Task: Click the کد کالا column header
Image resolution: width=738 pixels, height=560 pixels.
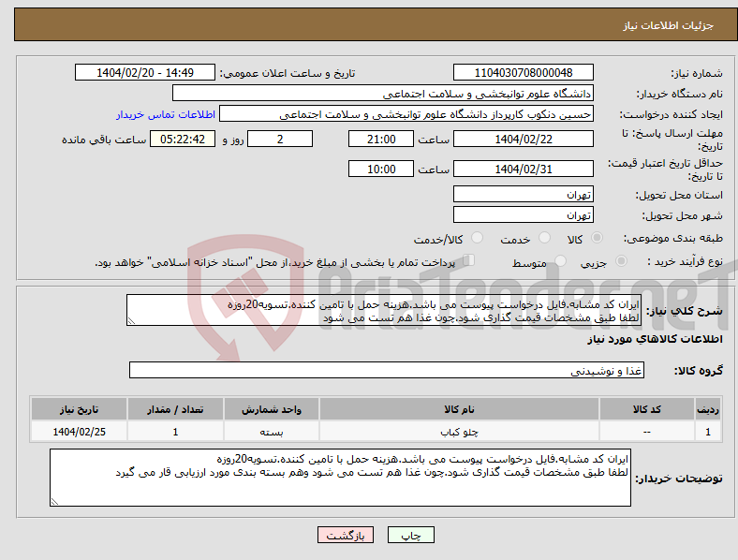Action: coord(647,409)
